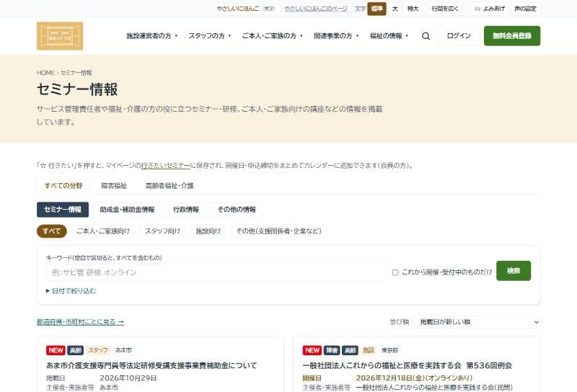
Task: Choose すべて audience filter
Action: pos(51,231)
